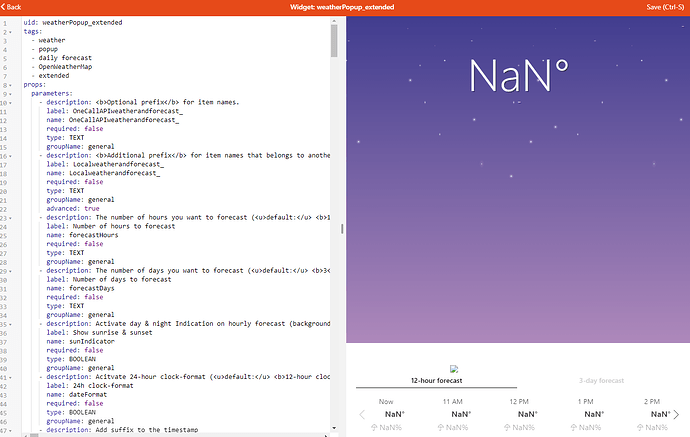Viewport: 690px width, 437px height.
Task: Click umbrella icon under 11 AM column
Action: 440,427
